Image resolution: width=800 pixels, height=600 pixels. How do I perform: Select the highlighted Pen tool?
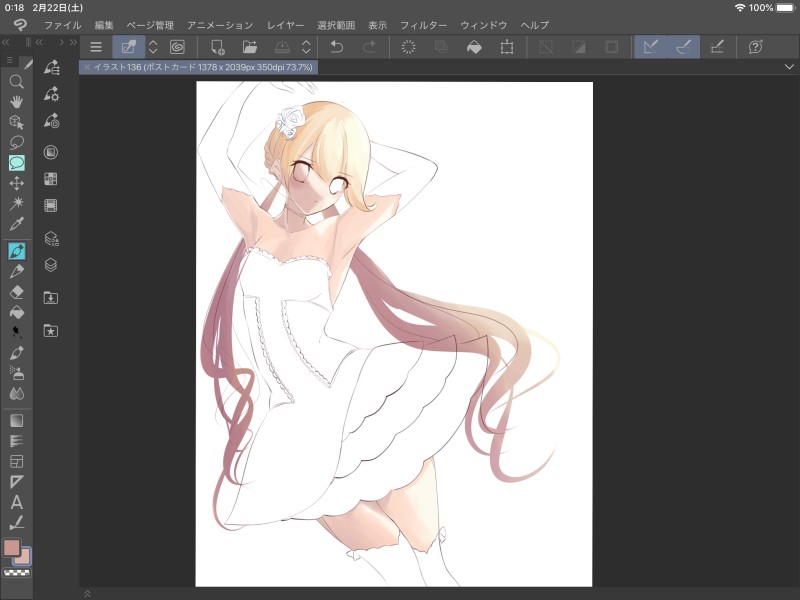coord(16,251)
